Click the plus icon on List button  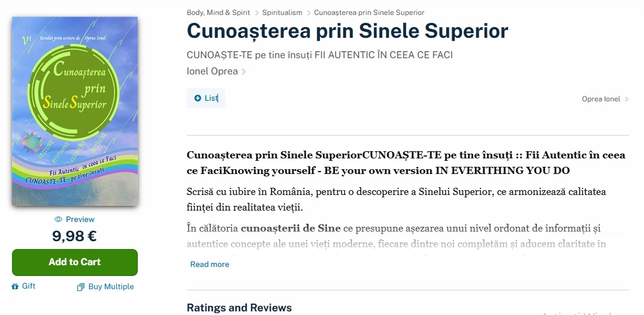198,98
